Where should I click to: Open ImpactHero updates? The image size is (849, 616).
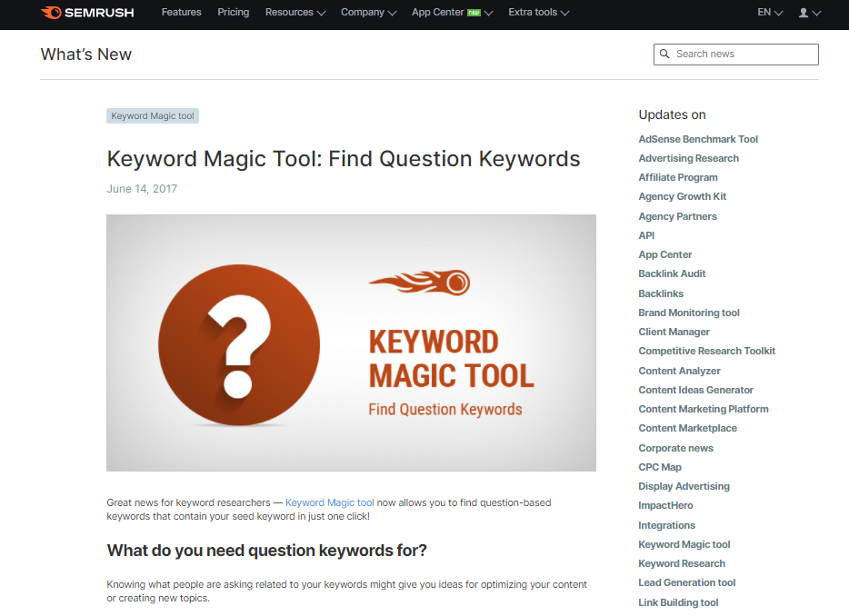pos(665,505)
